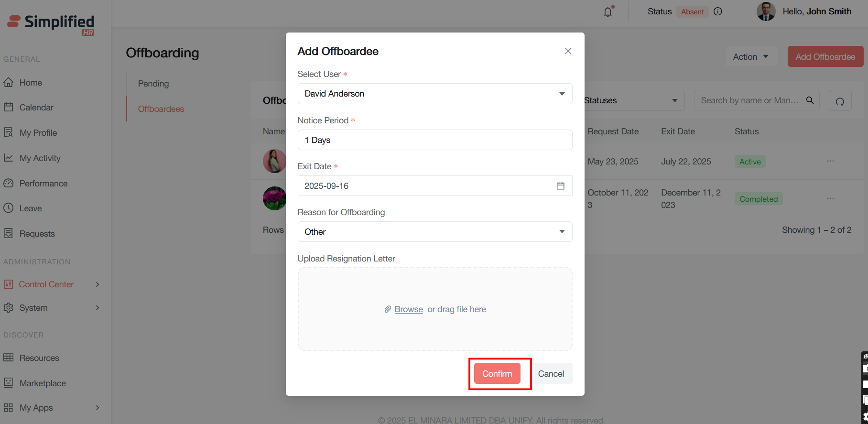The height and width of the screenshot is (424, 868).
Task: Switch to the Pending tab
Action: [153, 84]
